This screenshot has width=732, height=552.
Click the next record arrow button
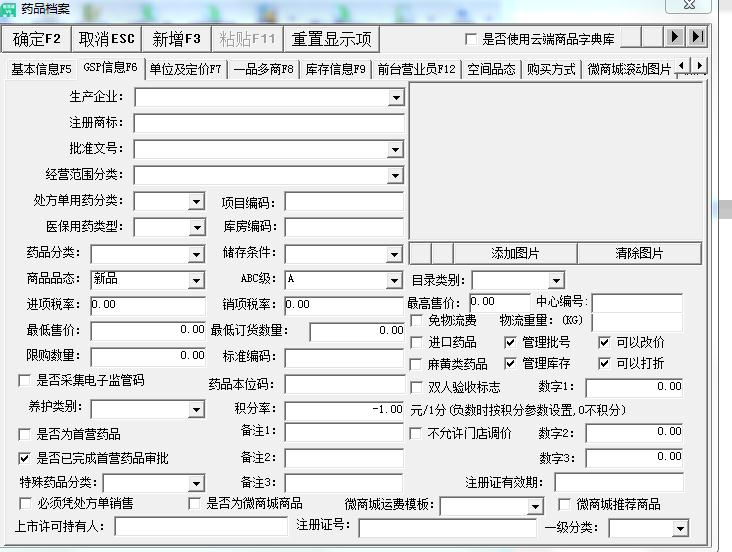pyautogui.click(x=676, y=38)
